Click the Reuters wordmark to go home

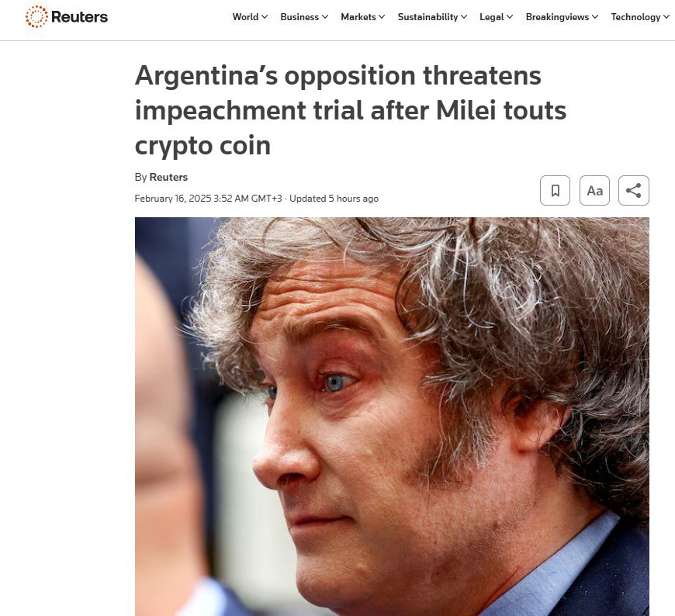[x=79, y=17]
